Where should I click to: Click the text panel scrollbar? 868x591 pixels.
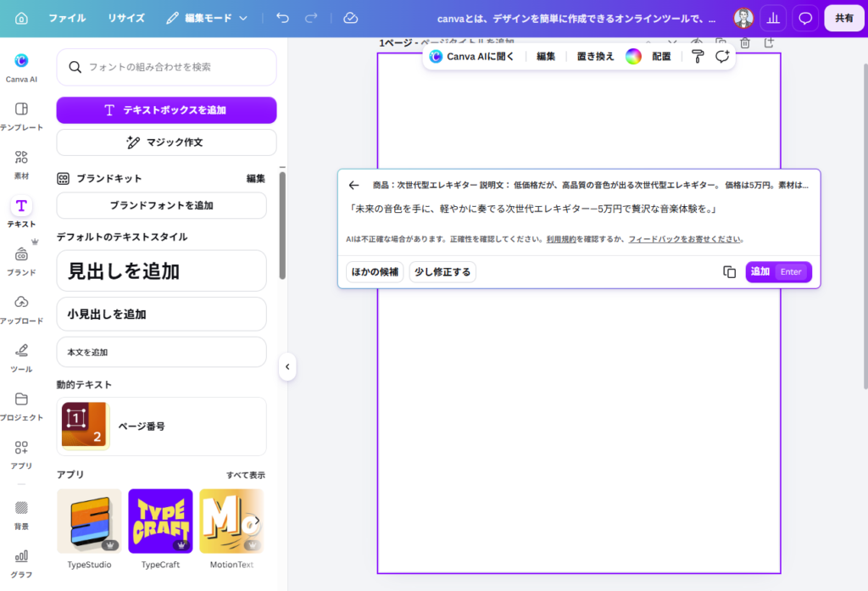282,226
